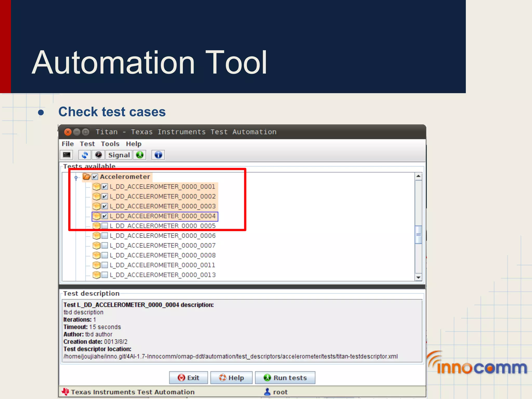
Task: Select L_DD_ACCELEROMETER_0000_0002 test label
Action: pyautogui.click(x=163, y=196)
